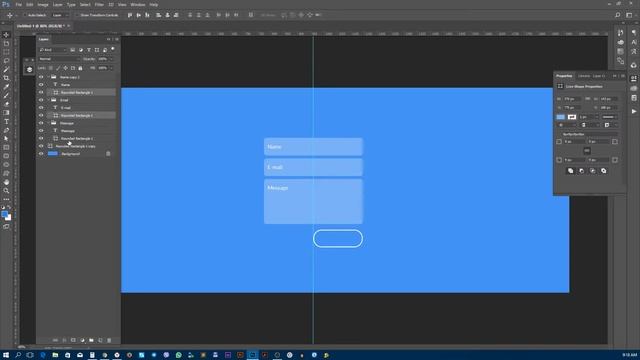Open the Fill slider dropdown arrow
Viewport: 640px width, 360px height.
pyautogui.click(x=111, y=68)
